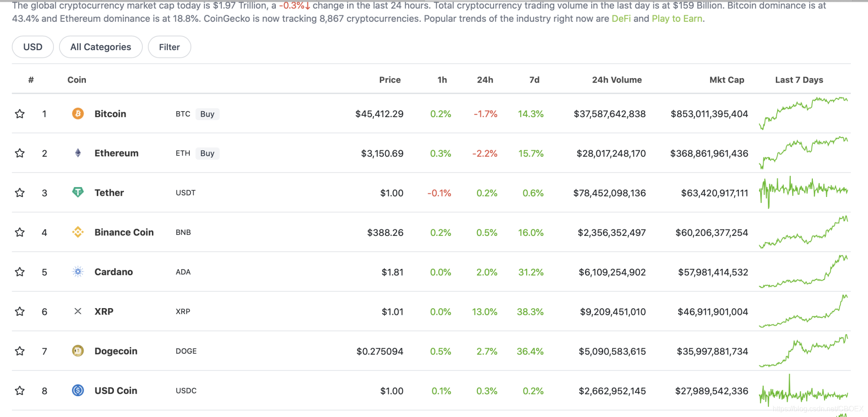This screenshot has height=417, width=868.
Task: Open the Dogecoin coin page
Action: [116, 351]
